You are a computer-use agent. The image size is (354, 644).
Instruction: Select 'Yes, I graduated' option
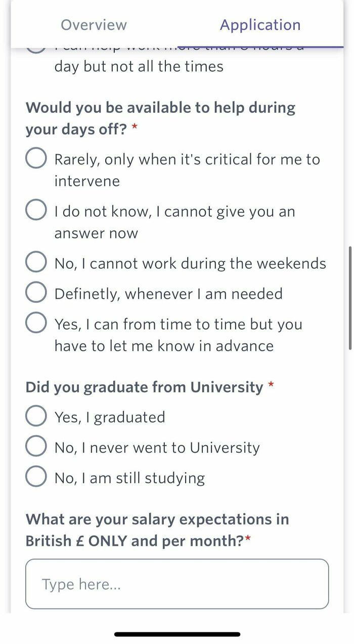(x=36, y=415)
